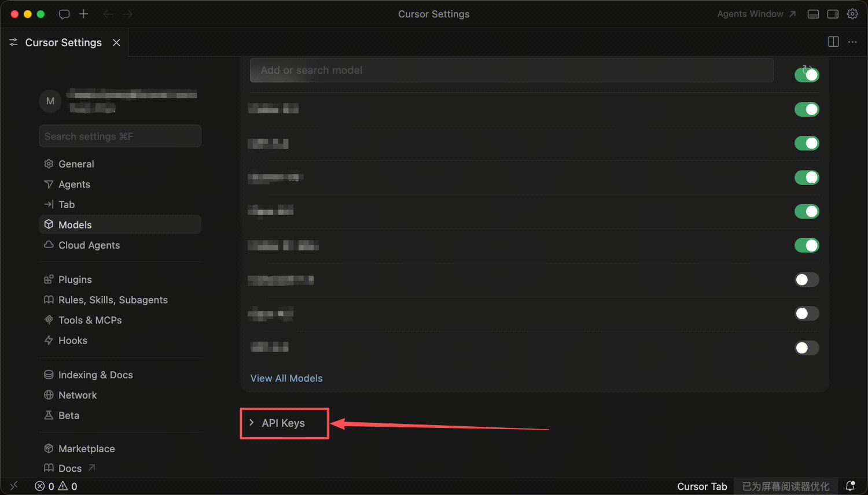Click Cursor Tab in the status bar
The image size is (868, 495).
pyautogui.click(x=702, y=486)
